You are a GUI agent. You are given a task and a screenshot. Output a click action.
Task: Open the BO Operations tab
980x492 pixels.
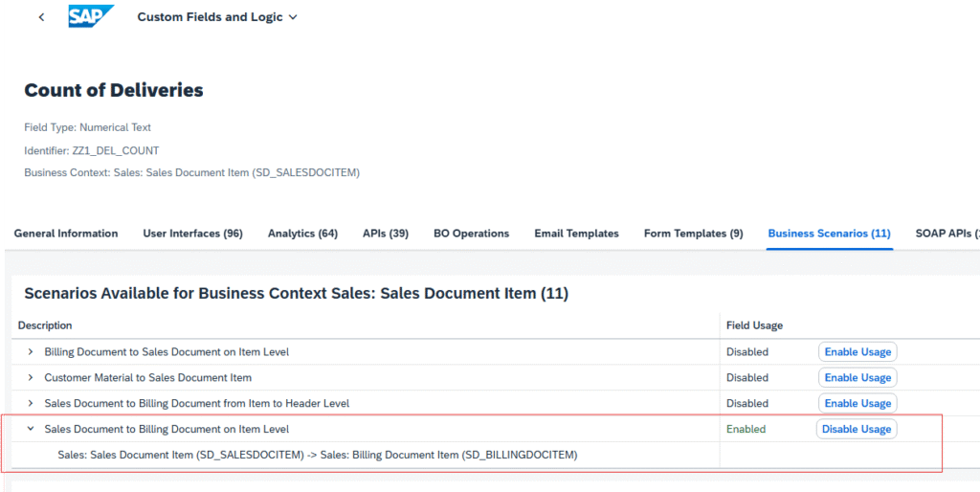(x=471, y=234)
